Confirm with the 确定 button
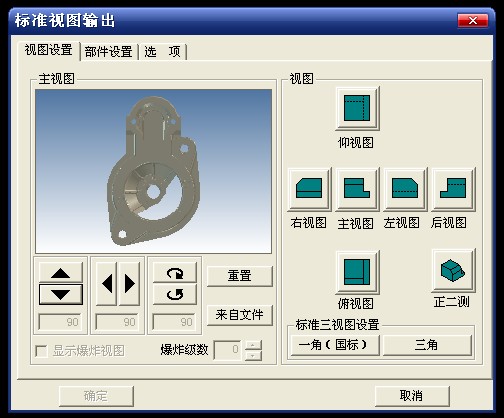This screenshot has height=418, width=504. click(96, 396)
